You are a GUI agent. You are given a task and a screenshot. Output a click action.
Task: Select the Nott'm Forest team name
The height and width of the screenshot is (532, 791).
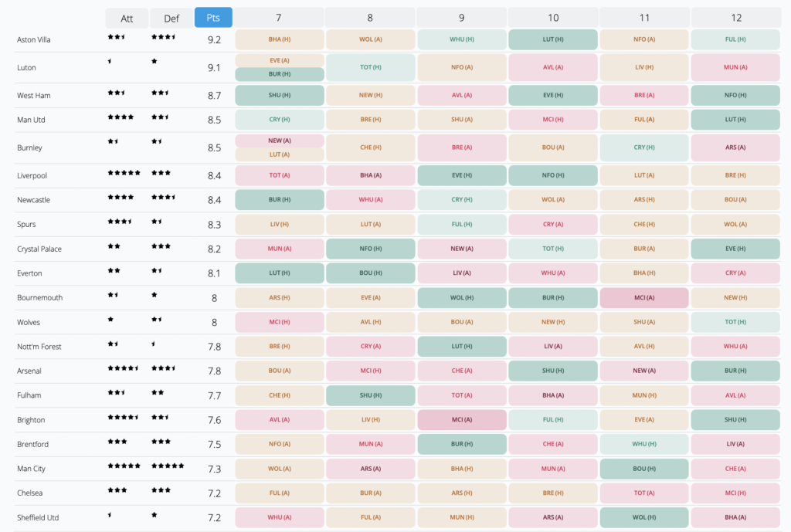pos(39,347)
